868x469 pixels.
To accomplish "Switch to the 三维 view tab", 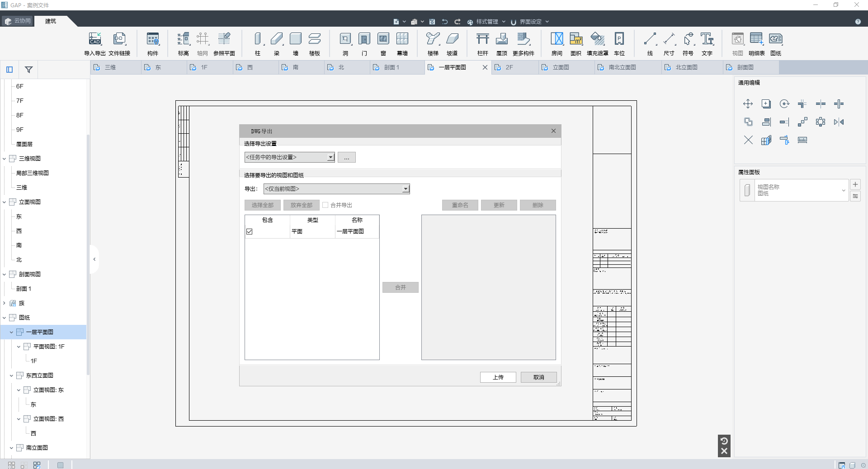I will 115,67.
